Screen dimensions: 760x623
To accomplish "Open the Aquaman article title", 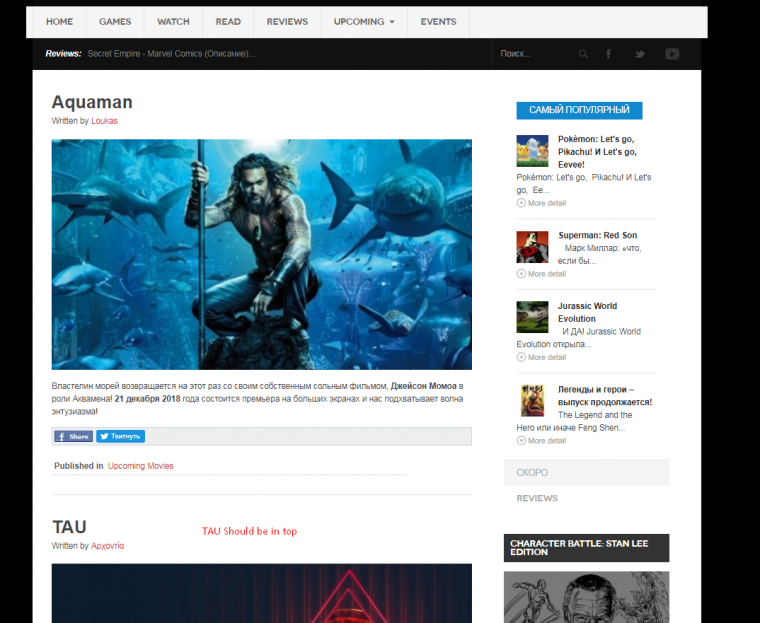I will click(92, 102).
